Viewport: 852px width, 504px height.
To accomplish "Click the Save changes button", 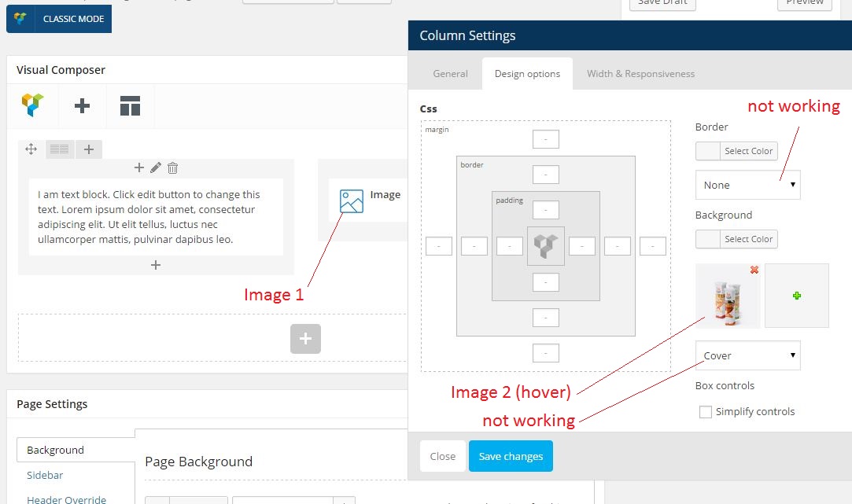I will pyautogui.click(x=511, y=456).
